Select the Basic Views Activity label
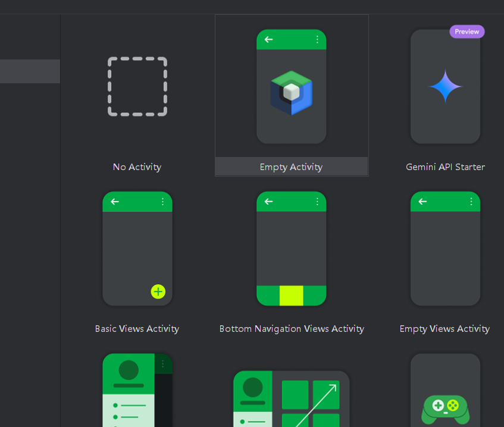Viewport: 504px width, 427px height. tap(137, 329)
